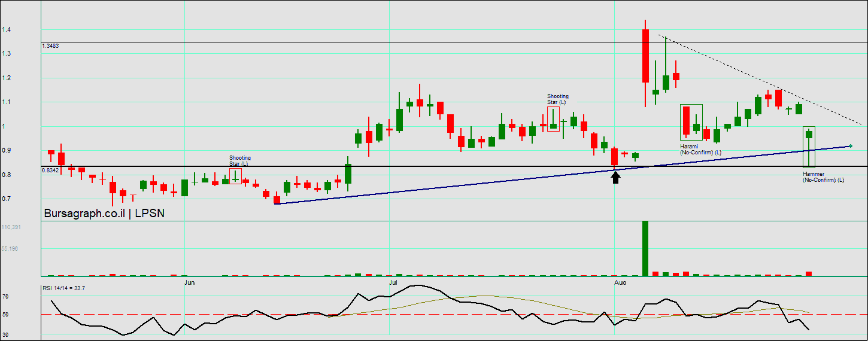Image resolution: width=868 pixels, height=341 pixels.
Task: Click the Jul month marker on time axis
Action: click(x=393, y=281)
